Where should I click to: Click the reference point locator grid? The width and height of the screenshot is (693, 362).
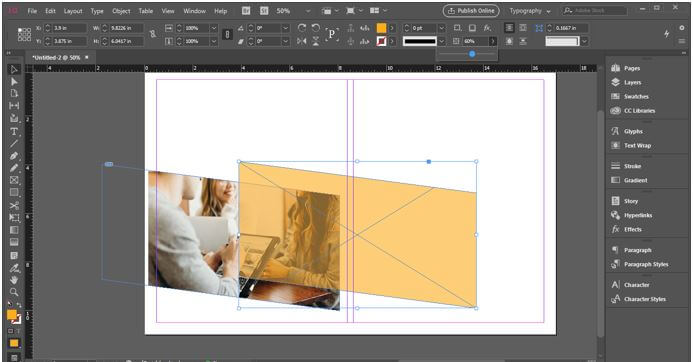pyautogui.click(x=24, y=34)
